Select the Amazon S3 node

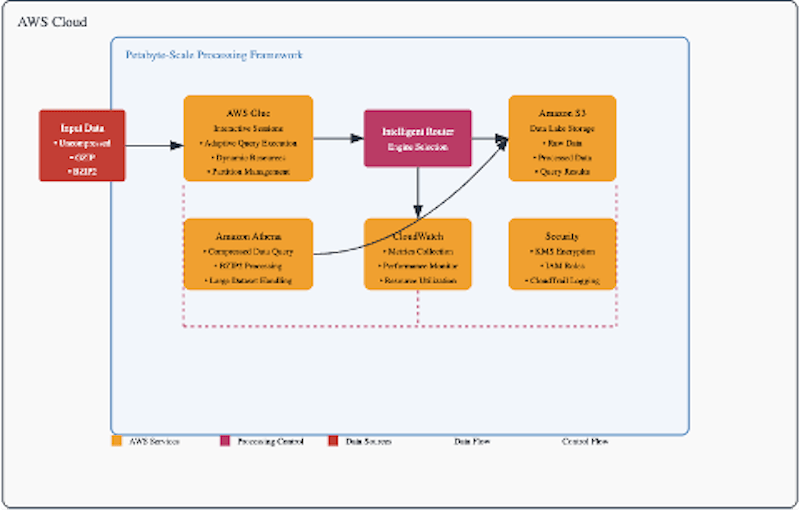(x=562, y=138)
